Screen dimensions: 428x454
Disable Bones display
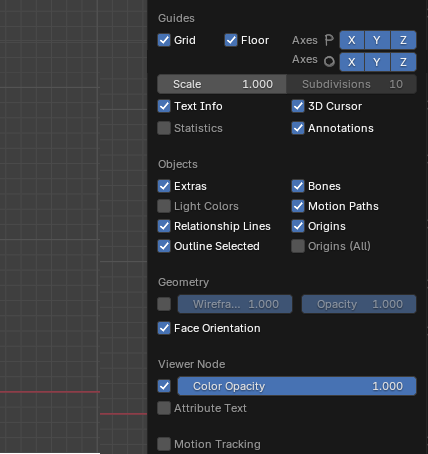click(298, 186)
